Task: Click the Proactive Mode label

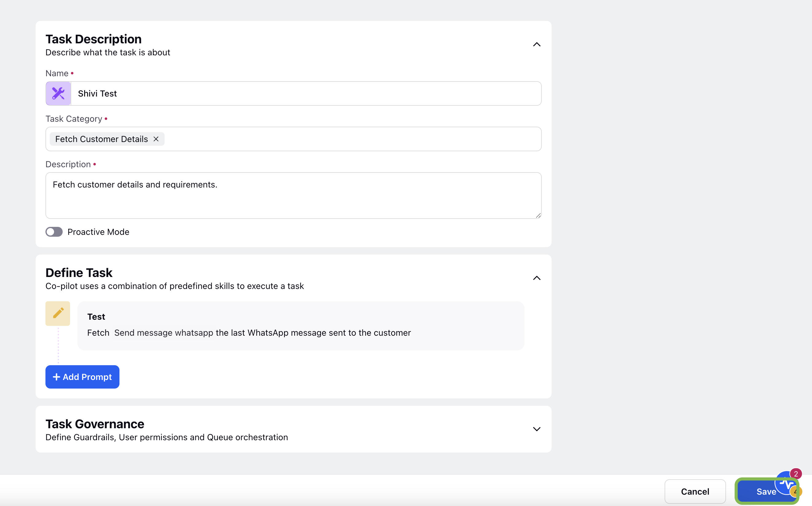Action: point(98,232)
